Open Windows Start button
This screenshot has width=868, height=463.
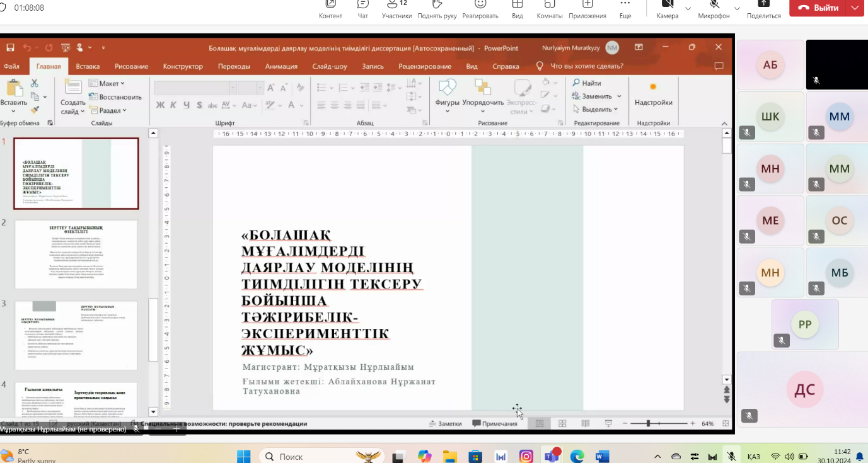(243, 456)
